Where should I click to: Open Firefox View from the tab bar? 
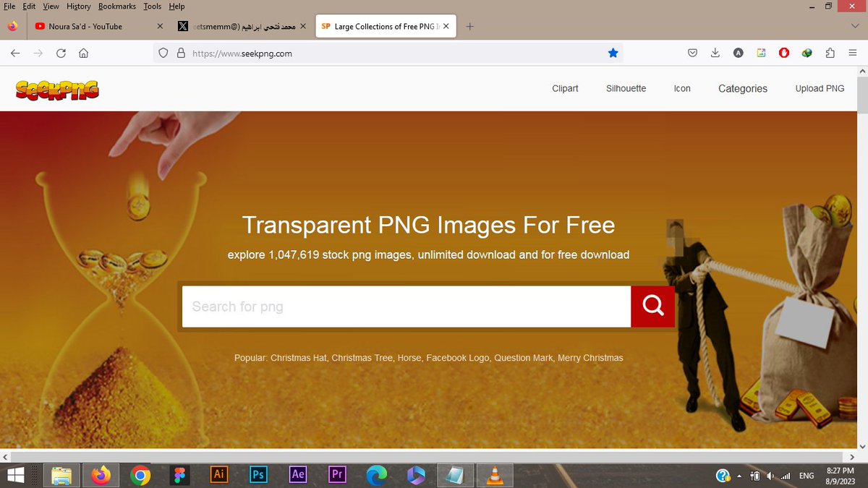[12, 26]
